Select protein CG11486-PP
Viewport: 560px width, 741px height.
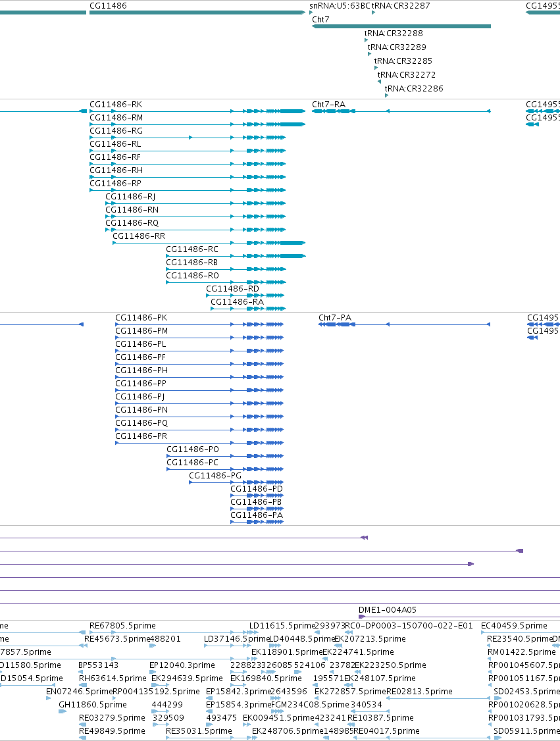(x=141, y=384)
